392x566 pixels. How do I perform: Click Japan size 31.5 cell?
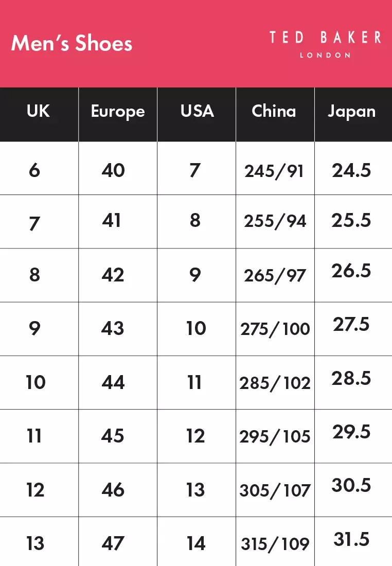pos(353,541)
